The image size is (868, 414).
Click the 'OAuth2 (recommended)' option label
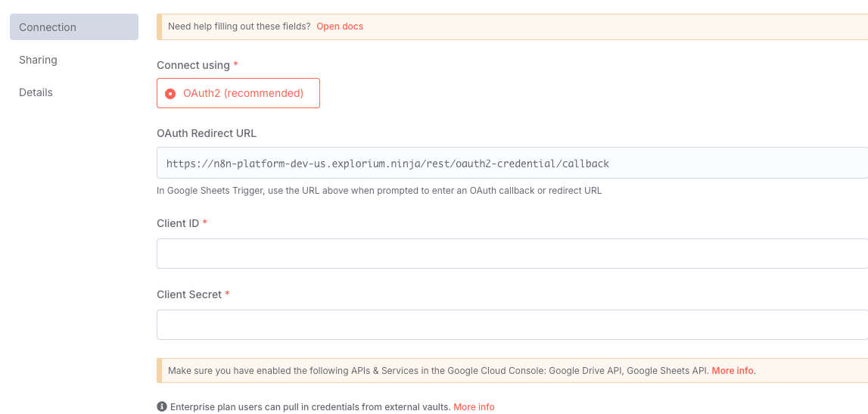tap(243, 93)
